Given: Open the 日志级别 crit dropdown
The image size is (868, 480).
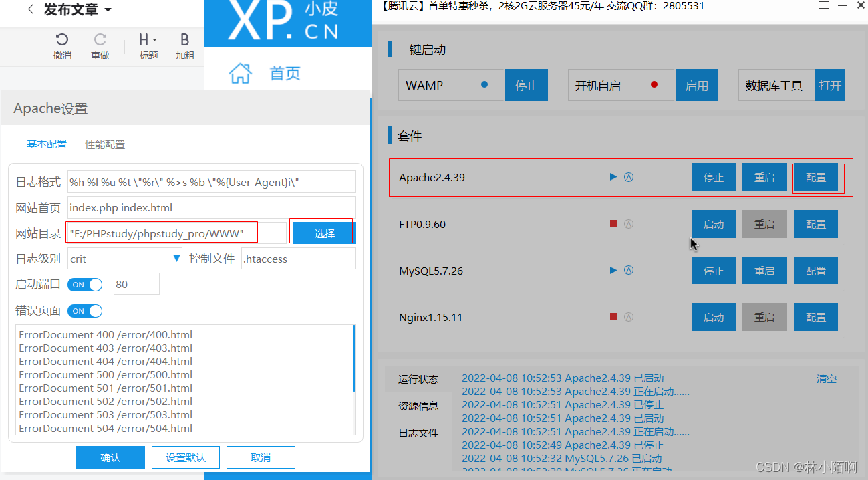Looking at the screenshot, I should (125, 259).
